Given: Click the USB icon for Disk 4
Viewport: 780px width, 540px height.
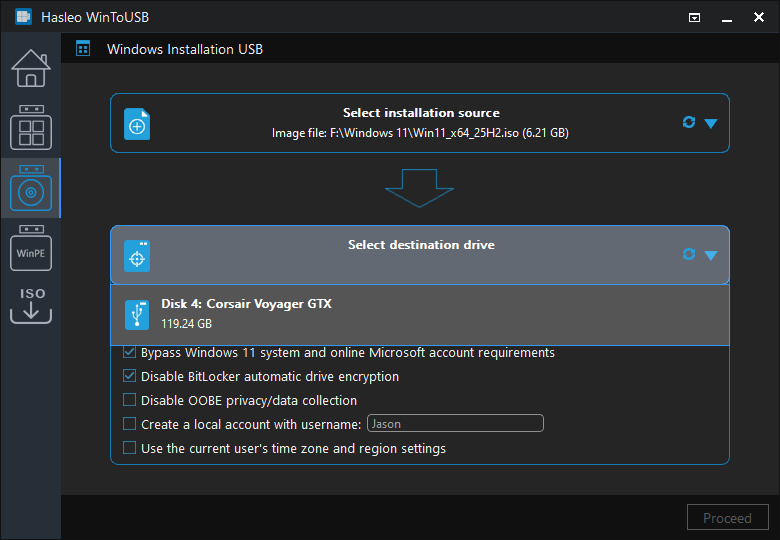Looking at the screenshot, I should pyautogui.click(x=137, y=315).
